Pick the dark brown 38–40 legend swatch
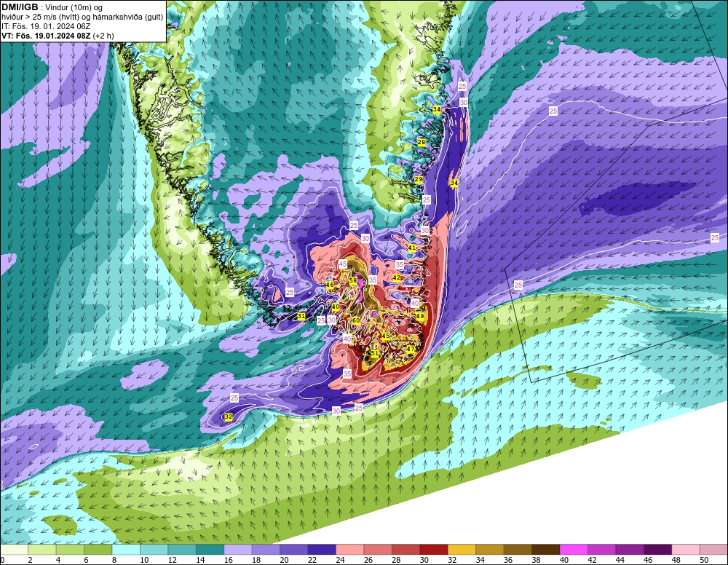This screenshot has width=728, height=565. (545, 550)
